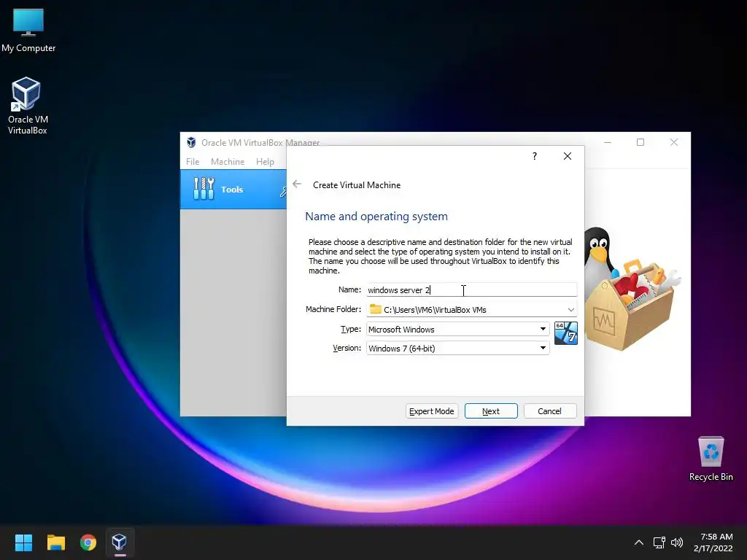This screenshot has width=747, height=560.
Task: Open Oracle VM VirtualBox desktop shortcut
Action: [x=27, y=106]
